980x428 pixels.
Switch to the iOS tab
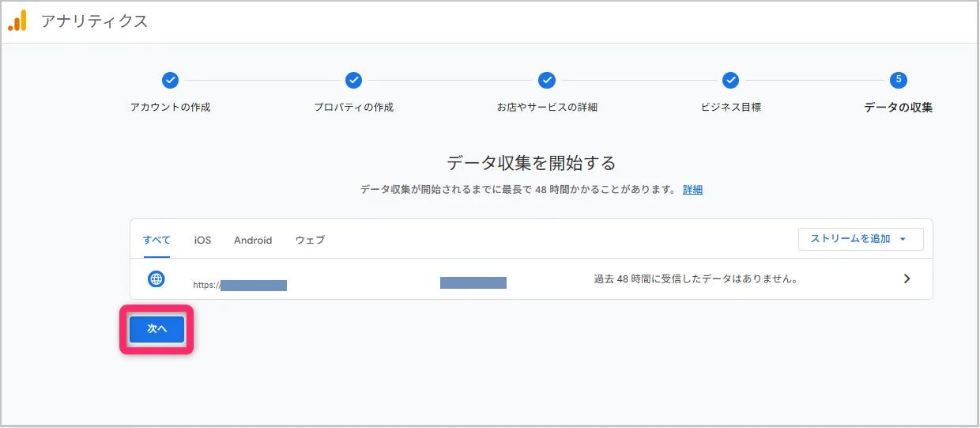(202, 240)
